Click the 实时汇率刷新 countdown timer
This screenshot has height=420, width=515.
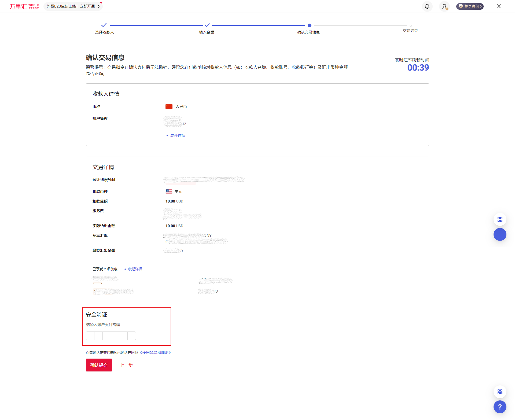(x=418, y=68)
